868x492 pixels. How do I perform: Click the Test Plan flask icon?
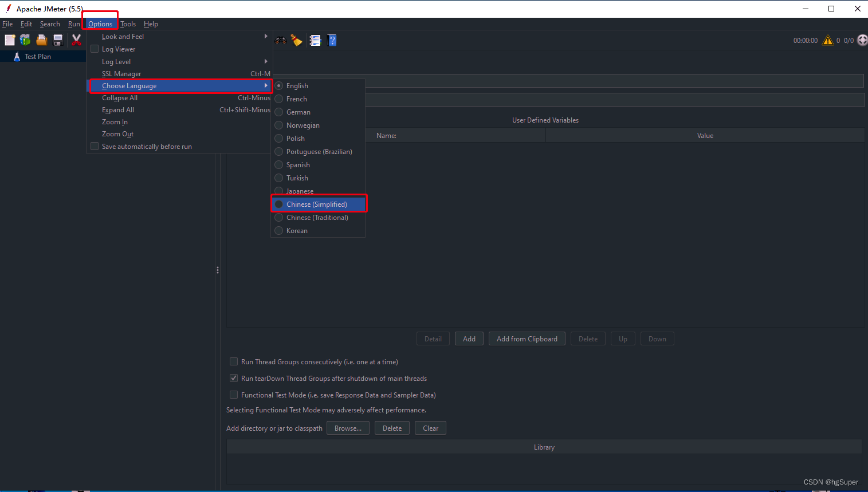pyautogui.click(x=17, y=57)
